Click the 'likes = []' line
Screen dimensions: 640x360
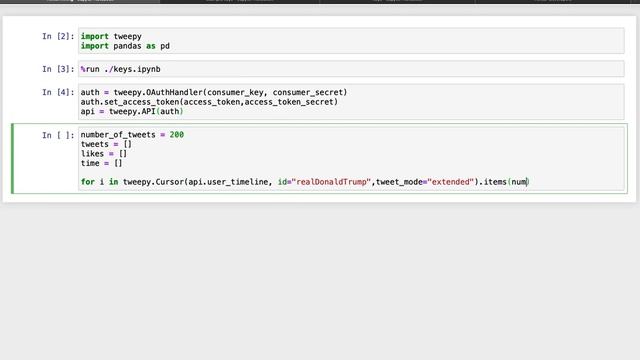104,154
